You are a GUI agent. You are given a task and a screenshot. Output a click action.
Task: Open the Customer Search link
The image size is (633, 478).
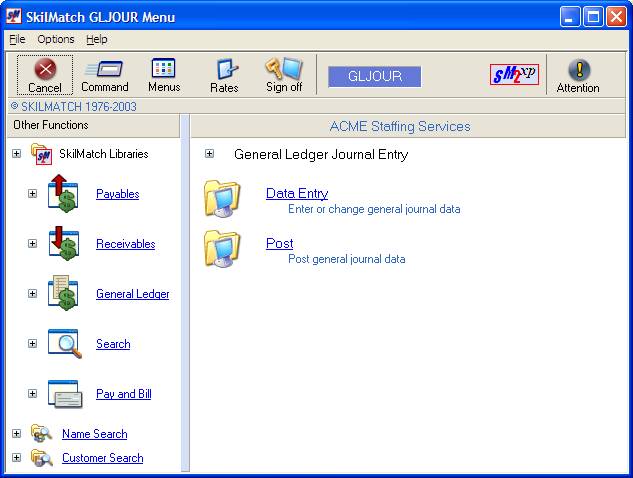[x=103, y=458]
